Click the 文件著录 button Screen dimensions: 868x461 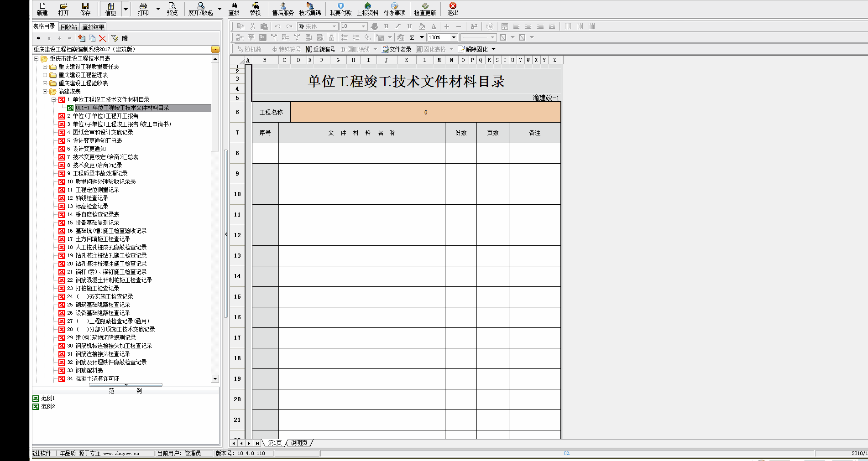397,49
